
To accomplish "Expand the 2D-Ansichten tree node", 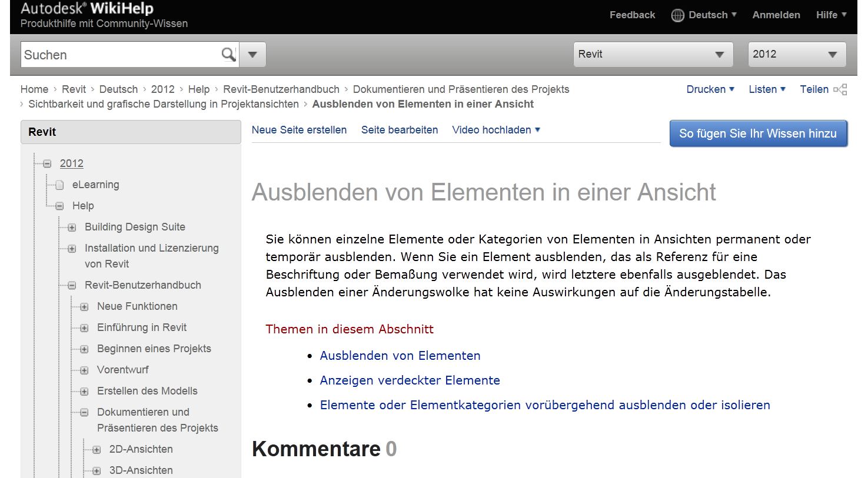I will pyautogui.click(x=97, y=450).
